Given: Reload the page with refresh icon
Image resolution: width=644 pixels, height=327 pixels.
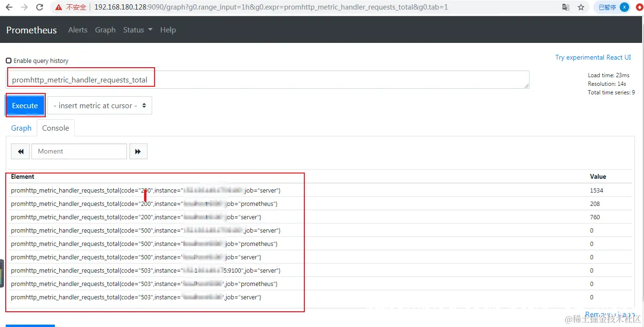Looking at the screenshot, I should click(40, 7).
